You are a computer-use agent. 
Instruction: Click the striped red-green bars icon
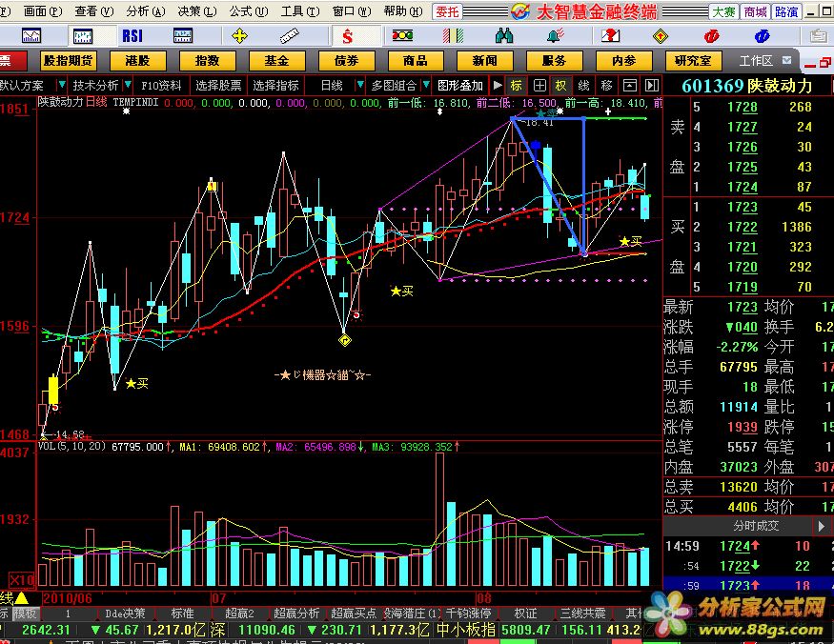click(453, 35)
